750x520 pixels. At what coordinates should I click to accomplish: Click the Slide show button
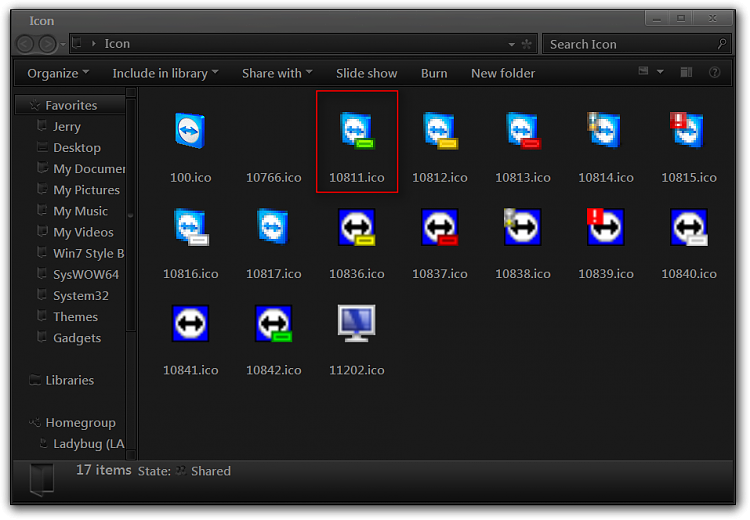[x=366, y=73]
